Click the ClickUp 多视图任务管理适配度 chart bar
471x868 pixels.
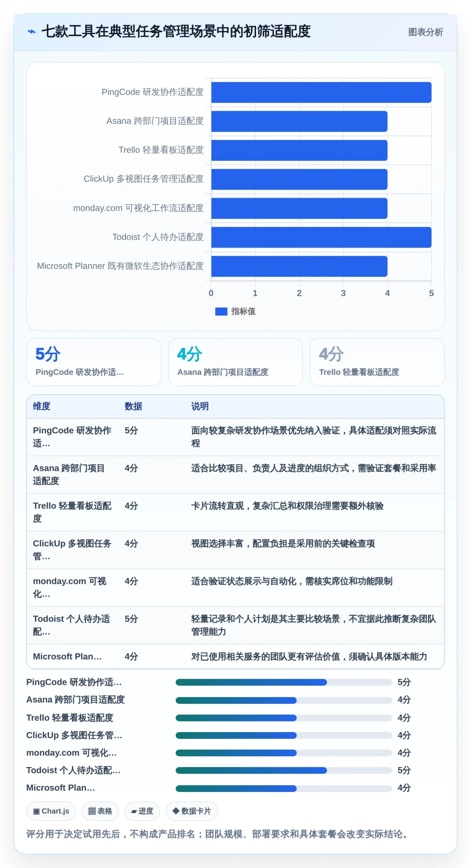click(x=299, y=179)
